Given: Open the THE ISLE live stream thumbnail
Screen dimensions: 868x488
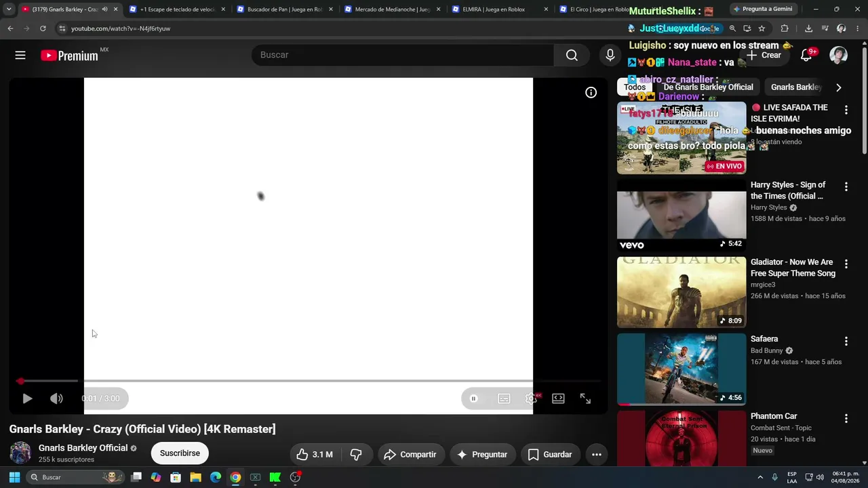Looking at the screenshot, I should click(x=682, y=138).
